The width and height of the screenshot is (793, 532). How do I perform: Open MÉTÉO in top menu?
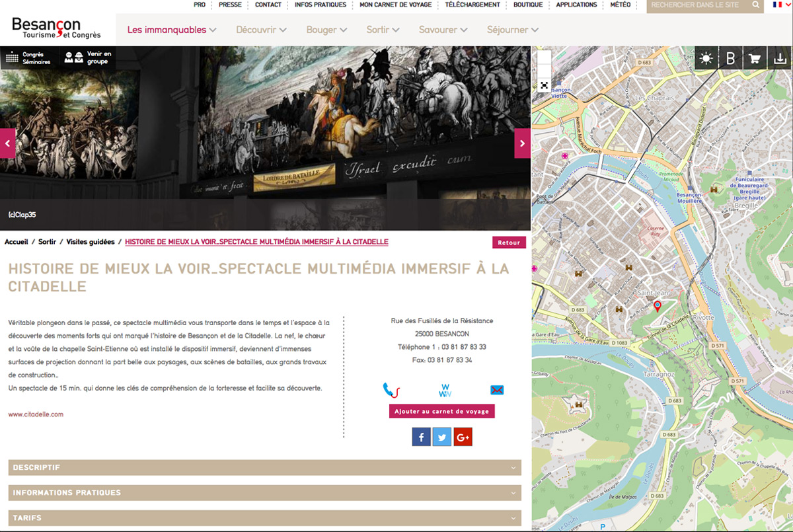620,5
